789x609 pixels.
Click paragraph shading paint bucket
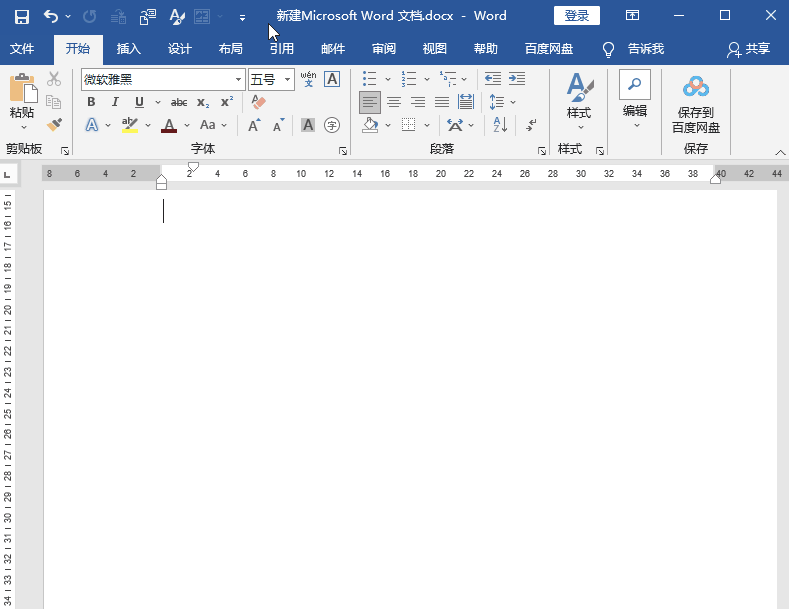(x=370, y=125)
